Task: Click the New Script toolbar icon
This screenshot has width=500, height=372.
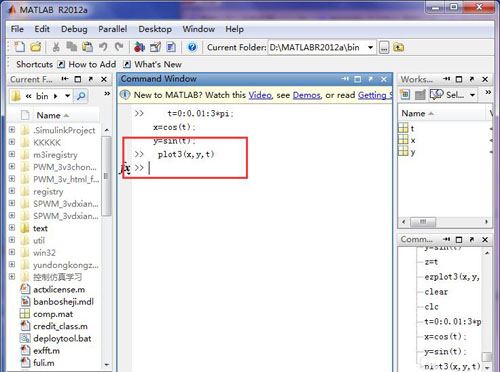Action: tap(19, 47)
